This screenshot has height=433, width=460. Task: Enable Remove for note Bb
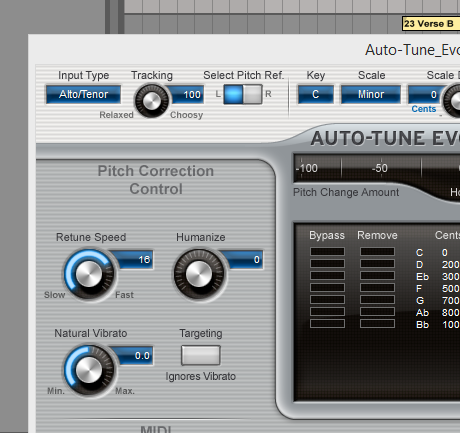377,324
